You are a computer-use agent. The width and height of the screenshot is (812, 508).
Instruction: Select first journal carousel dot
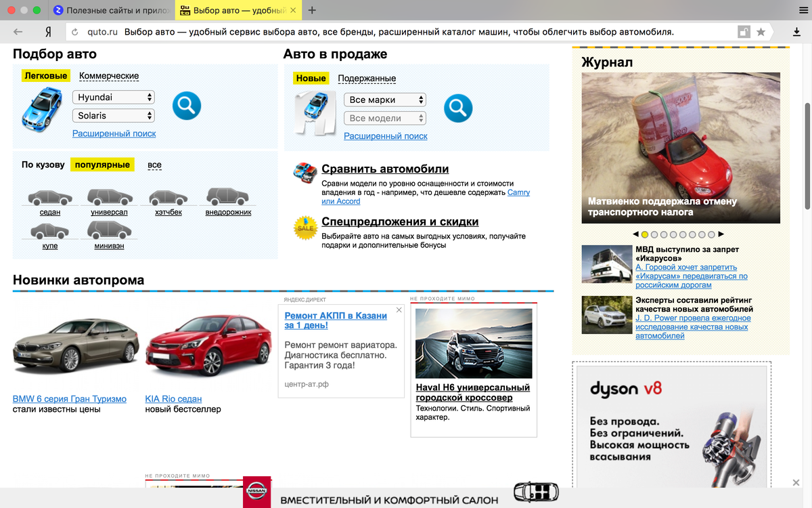click(645, 234)
